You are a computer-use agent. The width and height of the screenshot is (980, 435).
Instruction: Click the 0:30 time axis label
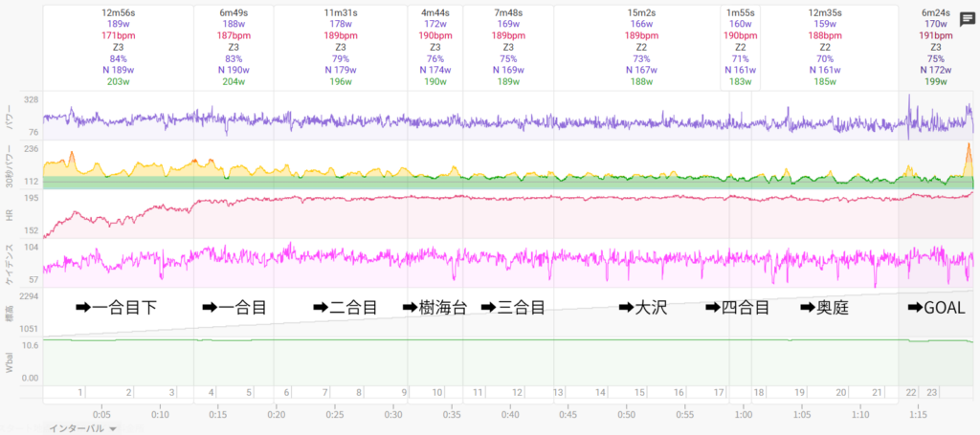coord(393,414)
